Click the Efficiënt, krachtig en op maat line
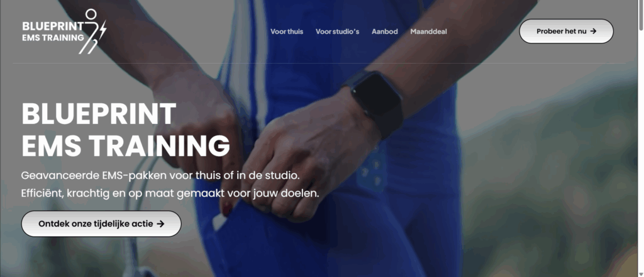 tap(170, 193)
